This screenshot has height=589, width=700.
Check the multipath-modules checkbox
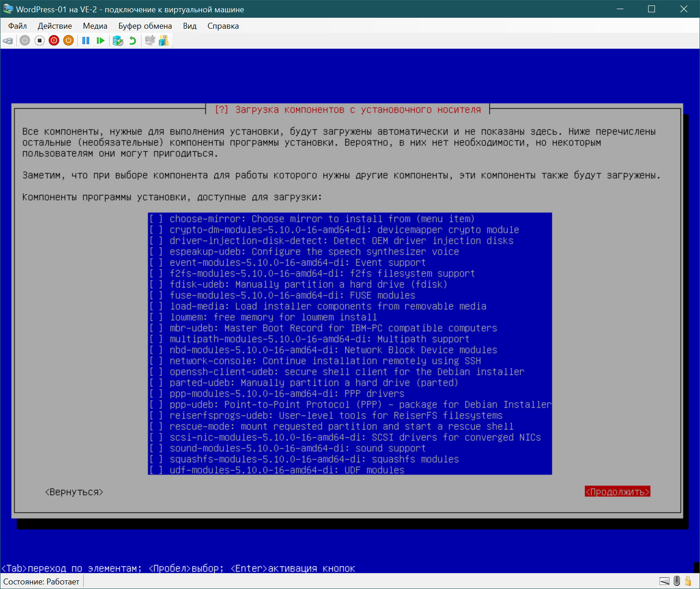click(x=156, y=339)
